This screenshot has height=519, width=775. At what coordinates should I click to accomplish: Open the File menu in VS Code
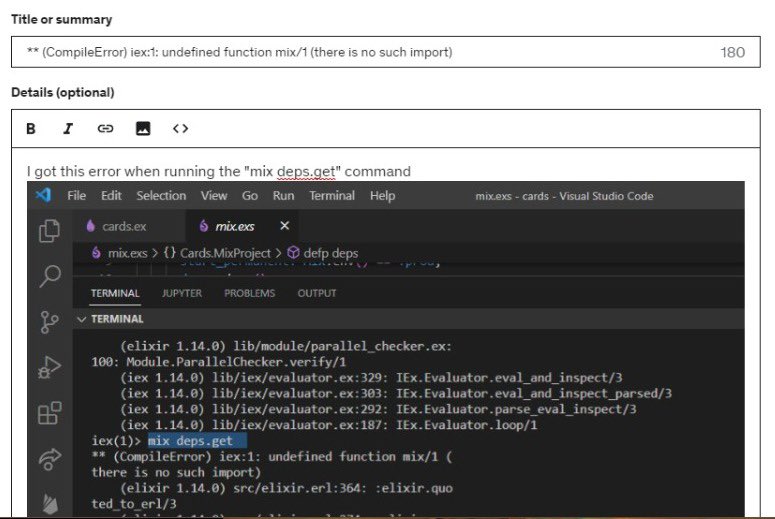pos(77,196)
